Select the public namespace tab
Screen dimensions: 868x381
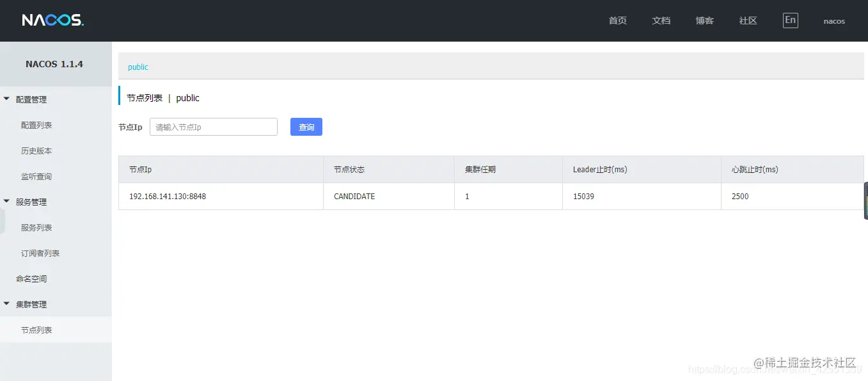tap(138, 67)
